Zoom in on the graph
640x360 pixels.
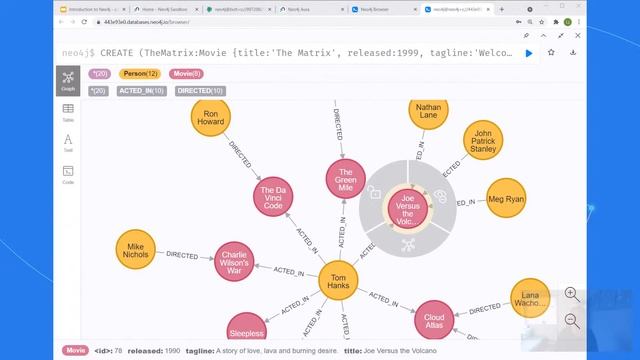[571, 294]
